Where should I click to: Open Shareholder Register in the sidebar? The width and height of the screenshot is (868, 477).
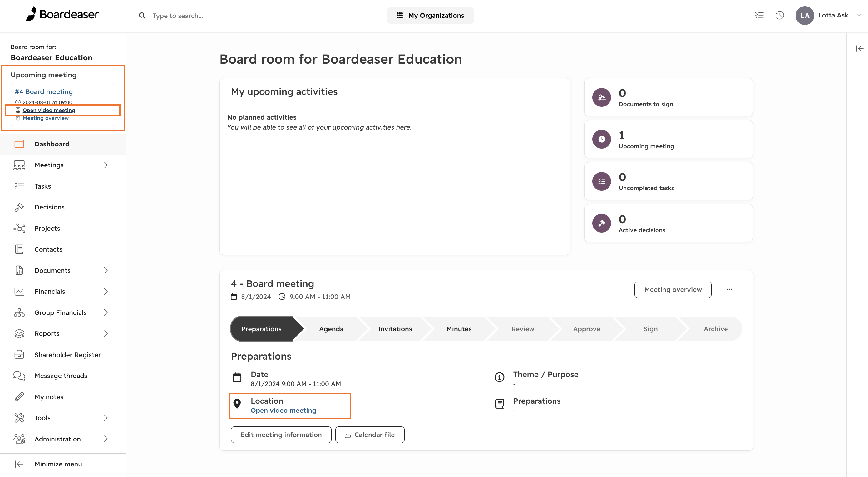pyautogui.click(x=63, y=354)
